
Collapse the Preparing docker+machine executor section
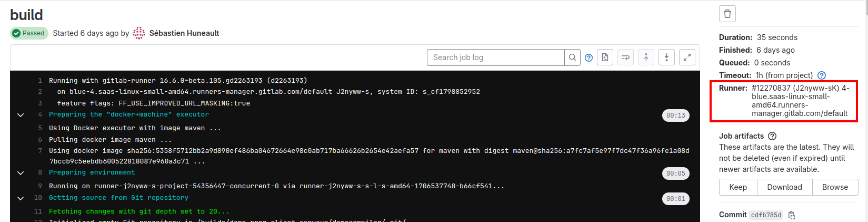21,115
